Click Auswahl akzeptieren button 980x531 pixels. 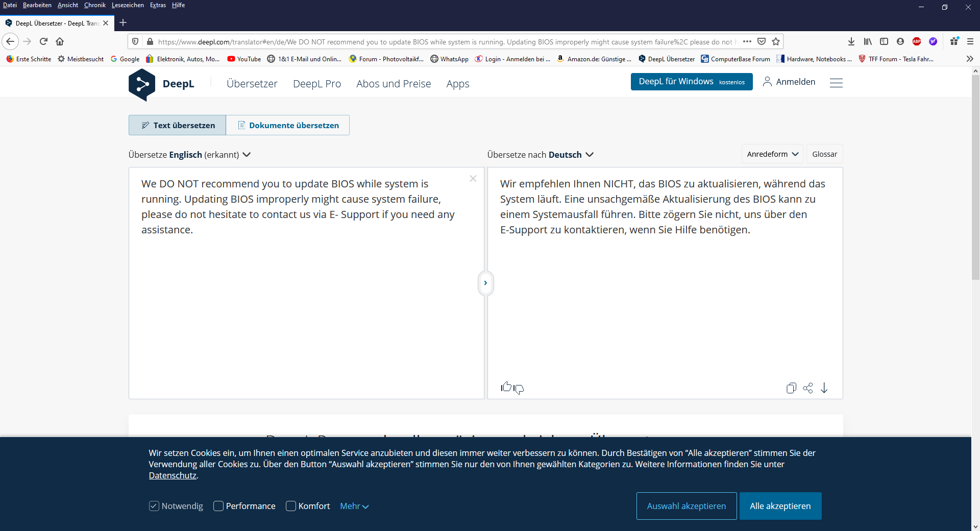[x=687, y=506]
